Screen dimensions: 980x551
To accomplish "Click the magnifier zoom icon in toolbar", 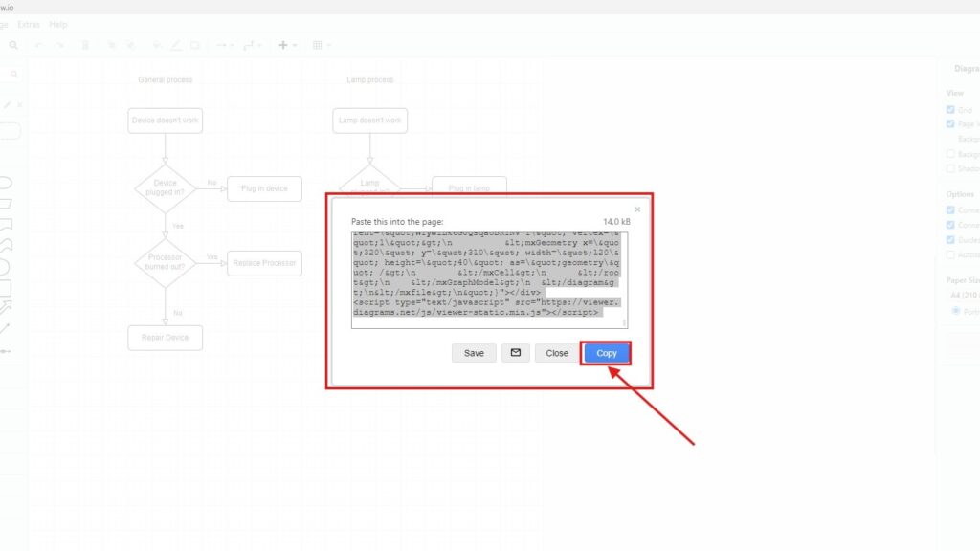I will (x=13, y=45).
